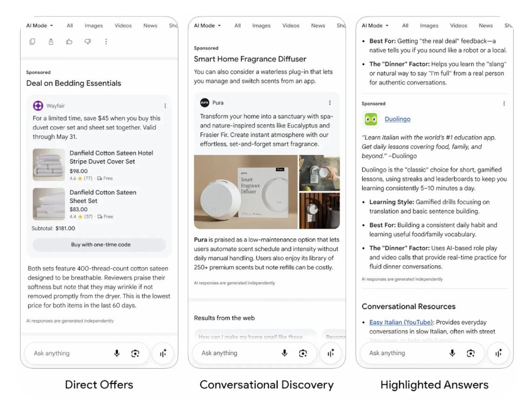Click Smart Home Fragrance Diffuser heading
532x412 pixels.
tap(250, 59)
